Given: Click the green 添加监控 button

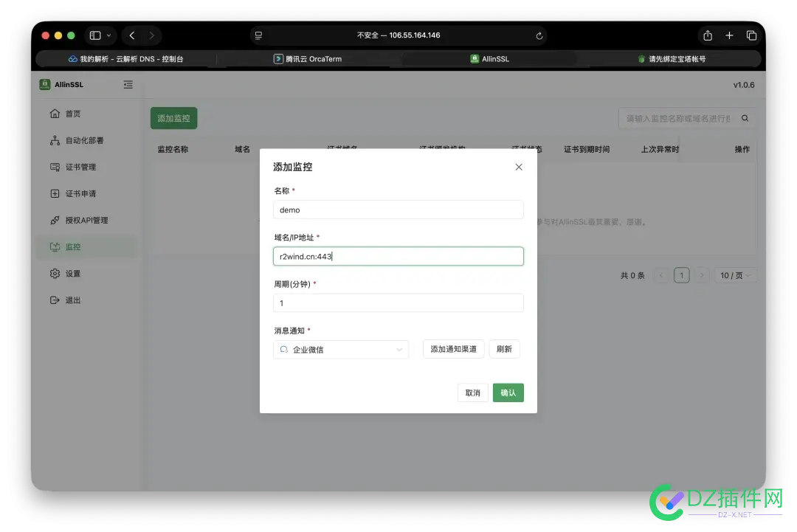Looking at the screenshot, I should click(x=174, y=118).
